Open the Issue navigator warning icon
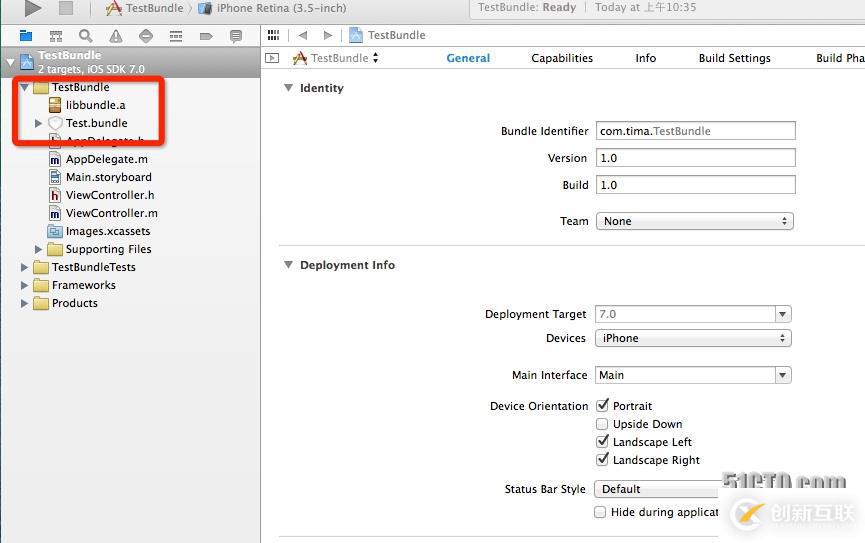Viewport: 865px width, 543px height. (116, 36)
